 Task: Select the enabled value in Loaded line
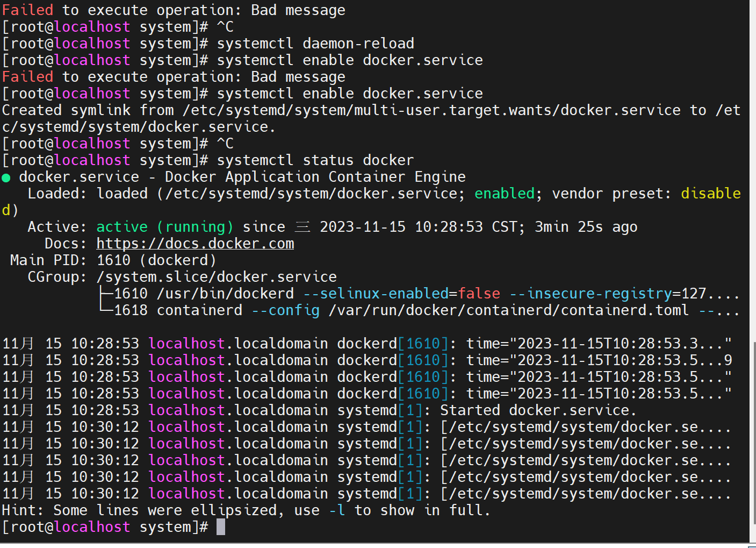coord(504,193)
